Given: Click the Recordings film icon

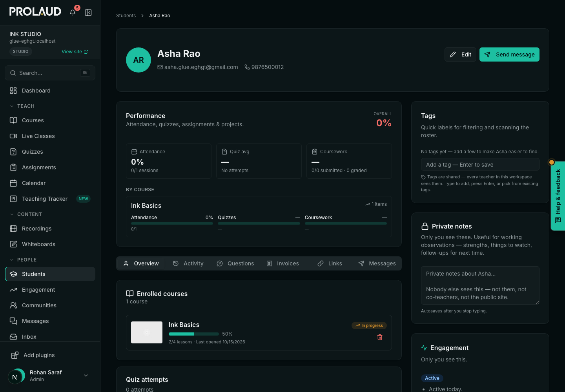Looking at the screenshot, I should pyautogui.click(x=13, y=229).
